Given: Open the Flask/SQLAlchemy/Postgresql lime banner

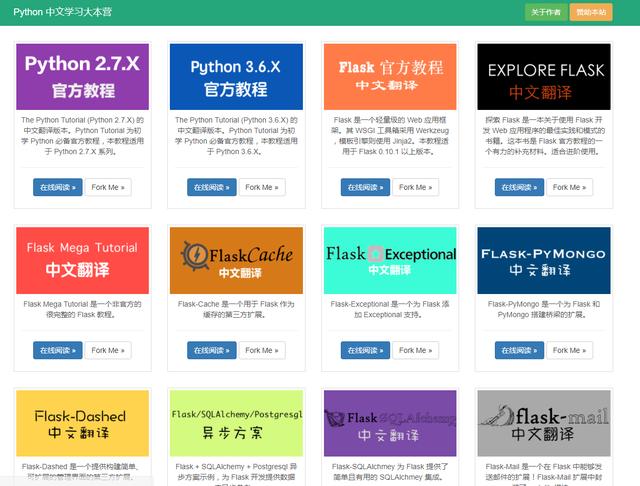Looking at the screenshot, I should pos(236,423).
